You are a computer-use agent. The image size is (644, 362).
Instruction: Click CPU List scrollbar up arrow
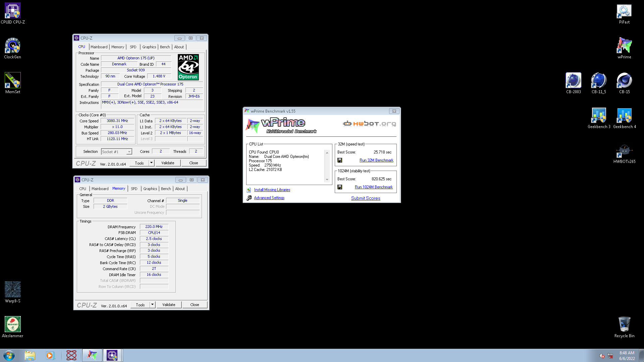pyautogui.click(x=327, y=153)
